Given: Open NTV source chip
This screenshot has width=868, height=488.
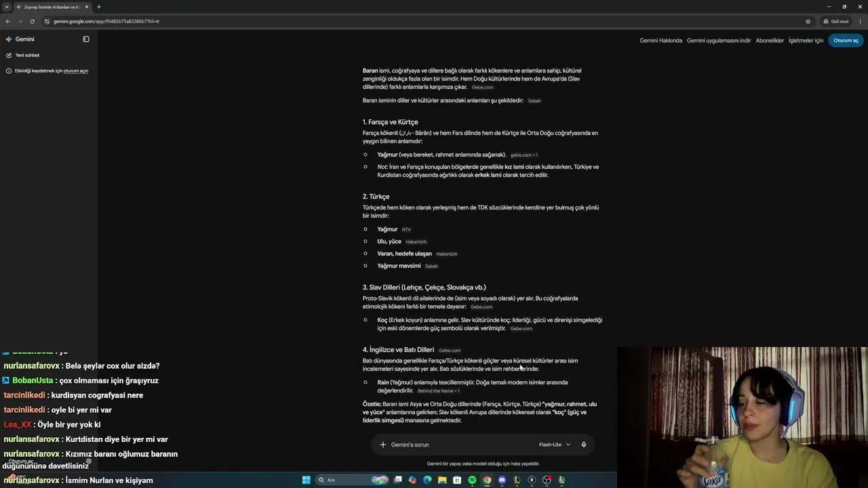Looking at the screenshot, I should (x=406, y=230).
